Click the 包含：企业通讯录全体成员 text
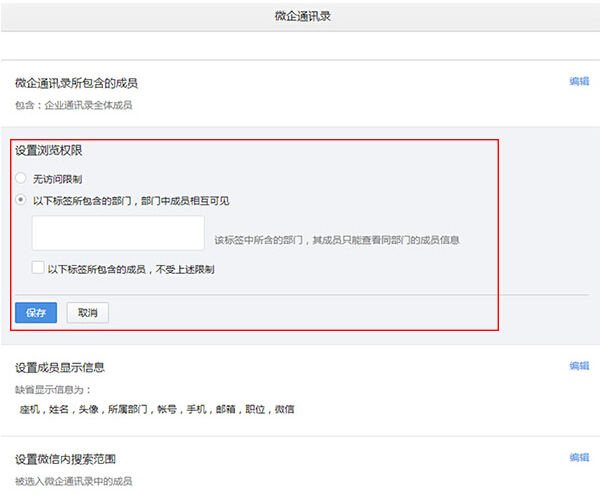Viewport: 600px width, 495px height. pos(73,105)
